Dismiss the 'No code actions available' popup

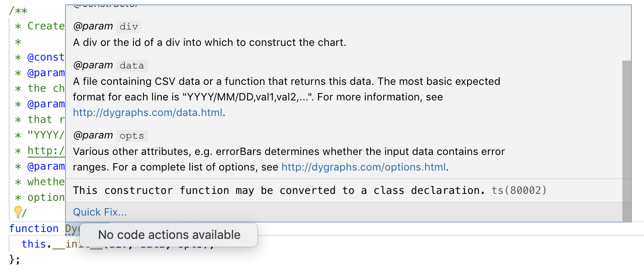169,235
